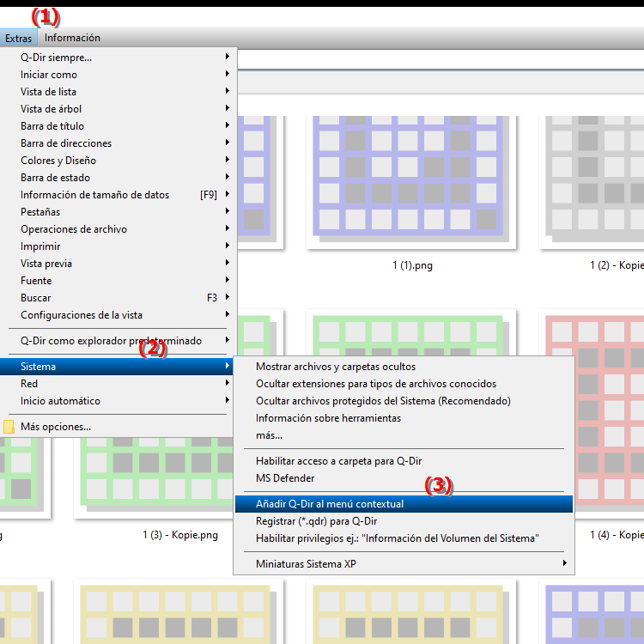Expand the arrow next to Barra de estado

[x=228, y=177]
